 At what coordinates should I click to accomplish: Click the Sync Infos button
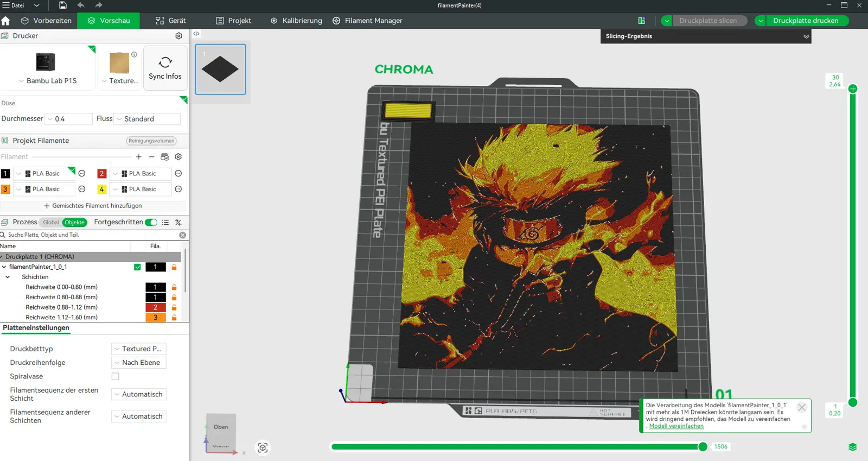[x=165, y=68]
